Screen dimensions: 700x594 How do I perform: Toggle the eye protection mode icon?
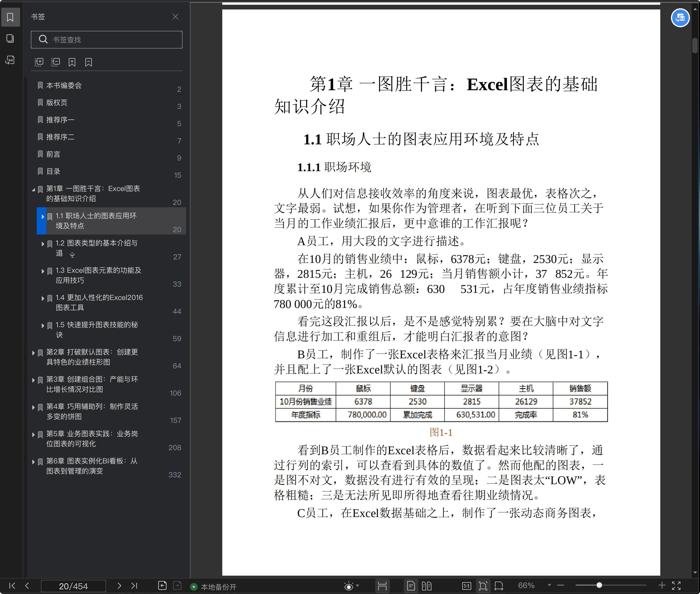pos(349,586)
